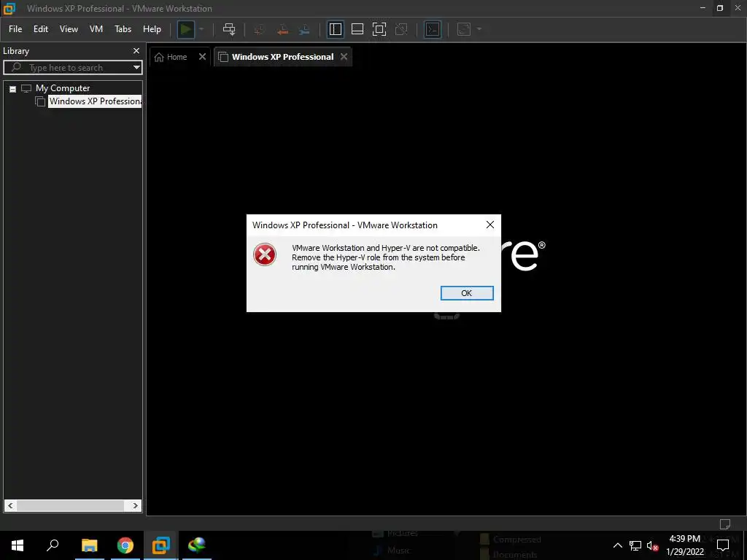Screen dimensions: 747x560
Task: Click the Take Snapshot toolbar icon
Action: [260, 29]
